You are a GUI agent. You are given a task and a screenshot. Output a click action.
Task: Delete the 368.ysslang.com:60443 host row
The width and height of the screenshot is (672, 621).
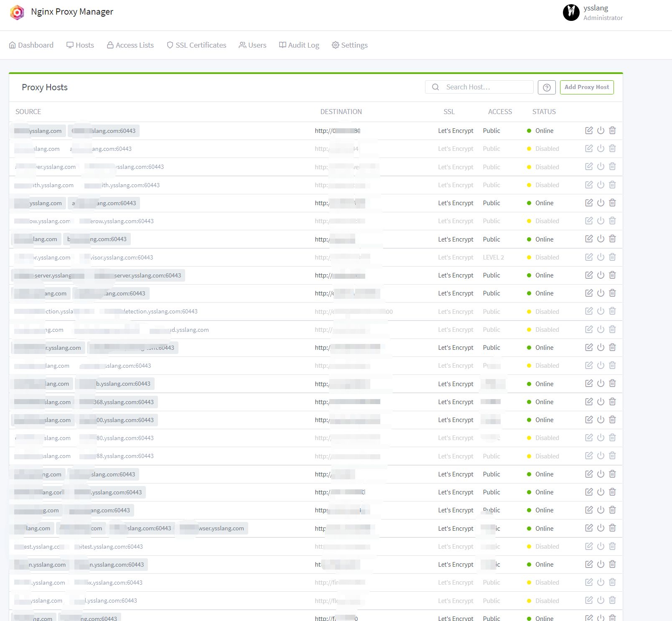pos(612,402)
